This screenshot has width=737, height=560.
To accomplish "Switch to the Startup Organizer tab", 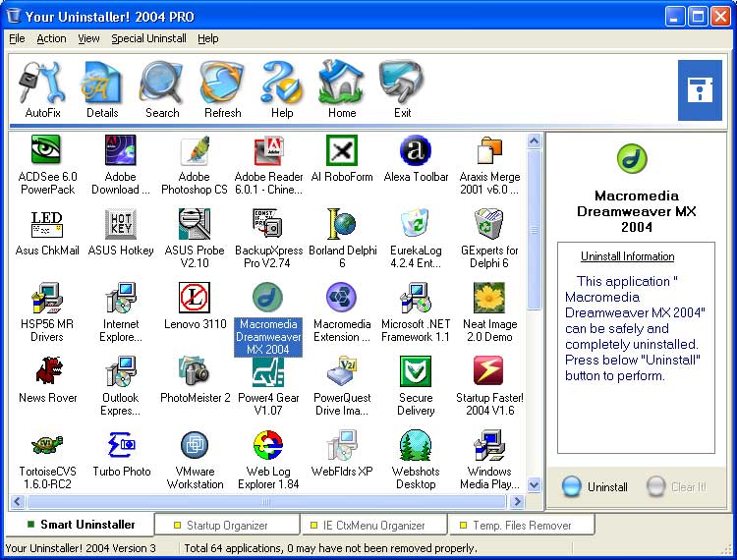I will (225, 526).
